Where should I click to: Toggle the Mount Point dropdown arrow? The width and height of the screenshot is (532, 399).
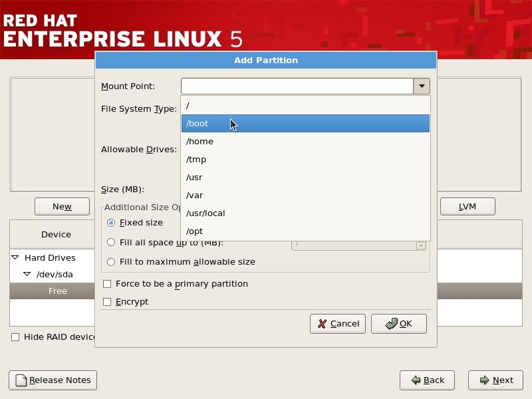pos(422,86)
